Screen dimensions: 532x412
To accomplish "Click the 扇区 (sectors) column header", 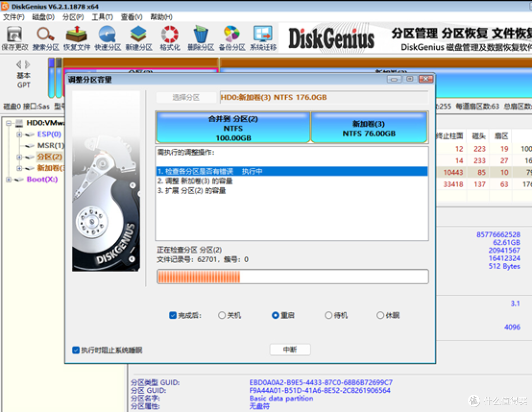I will point(501,137).
